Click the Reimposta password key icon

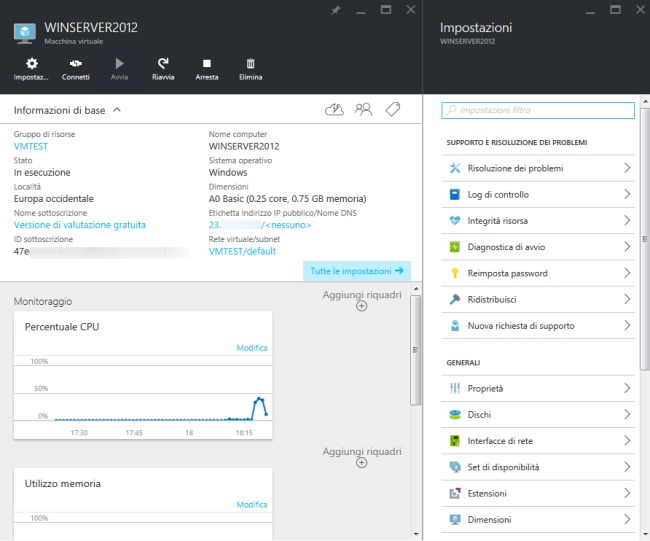click(455, 273)
